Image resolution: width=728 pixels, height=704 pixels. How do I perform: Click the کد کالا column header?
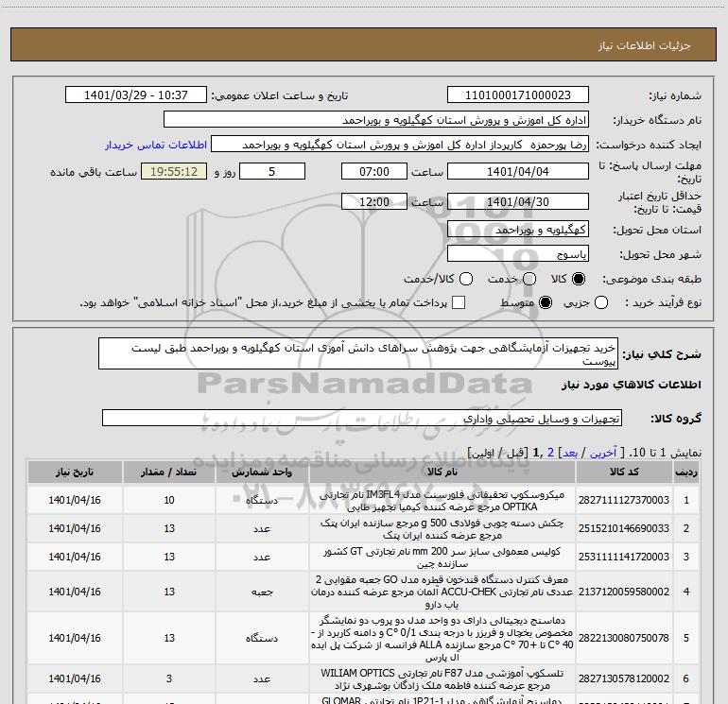[624, 472]
